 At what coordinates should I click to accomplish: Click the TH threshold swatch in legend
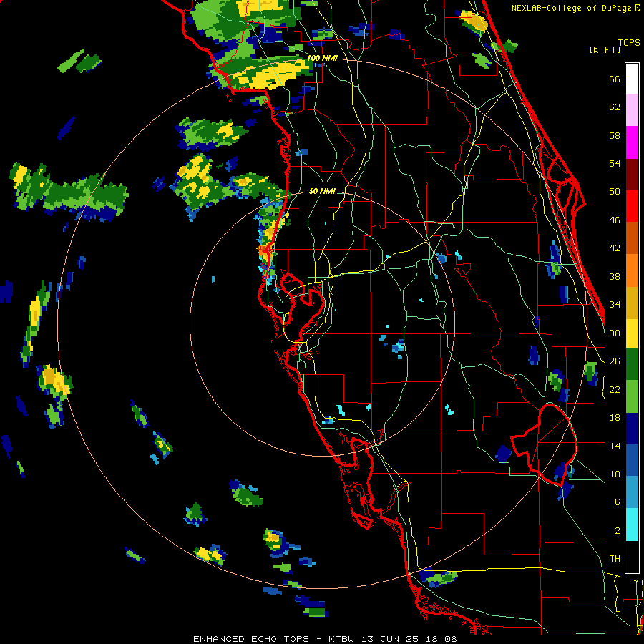pyautogui.click(x=632, y=557)
